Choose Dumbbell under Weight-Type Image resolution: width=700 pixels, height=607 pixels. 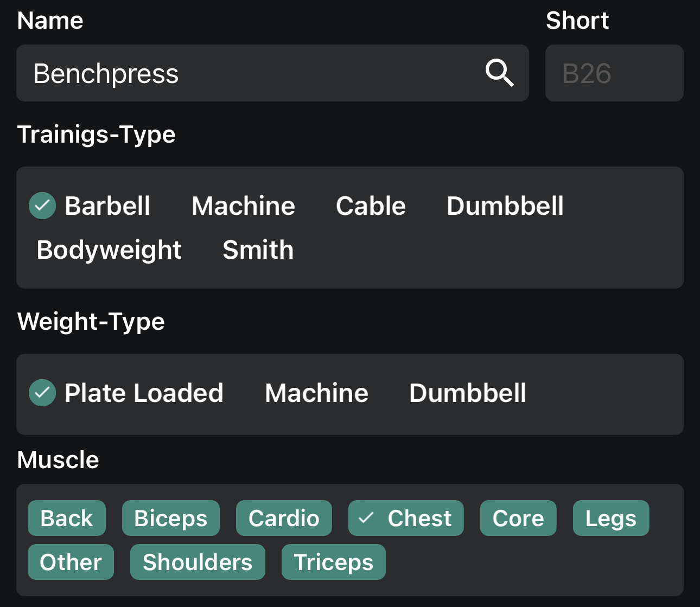click(x=467, y=393)
